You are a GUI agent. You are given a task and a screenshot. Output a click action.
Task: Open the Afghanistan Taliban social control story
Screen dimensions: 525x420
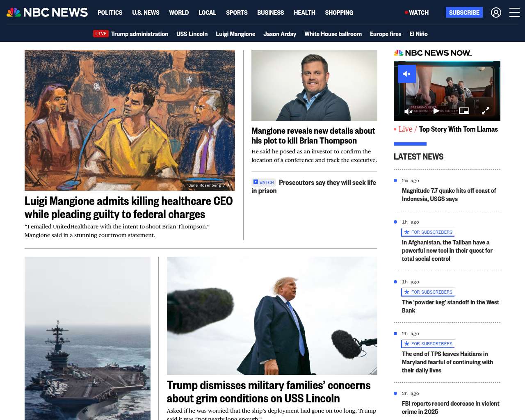[x=447, y=251]
